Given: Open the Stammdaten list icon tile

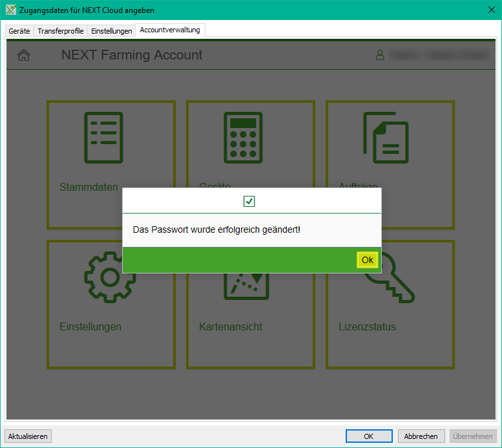Looking at the screenshot, I should click(x=103, y=138).
